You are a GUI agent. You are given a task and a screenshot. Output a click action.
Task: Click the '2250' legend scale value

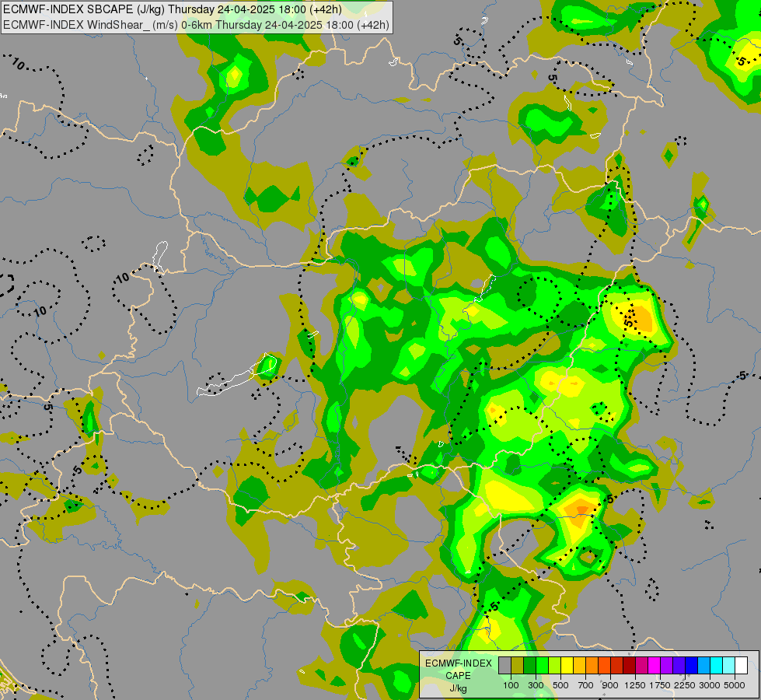click(685, 685)
